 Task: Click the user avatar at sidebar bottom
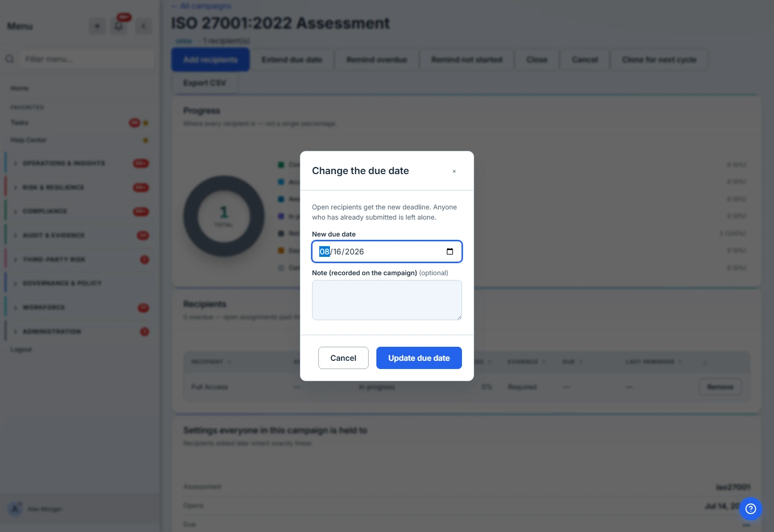pyautogui.click(x=15, y=509)
